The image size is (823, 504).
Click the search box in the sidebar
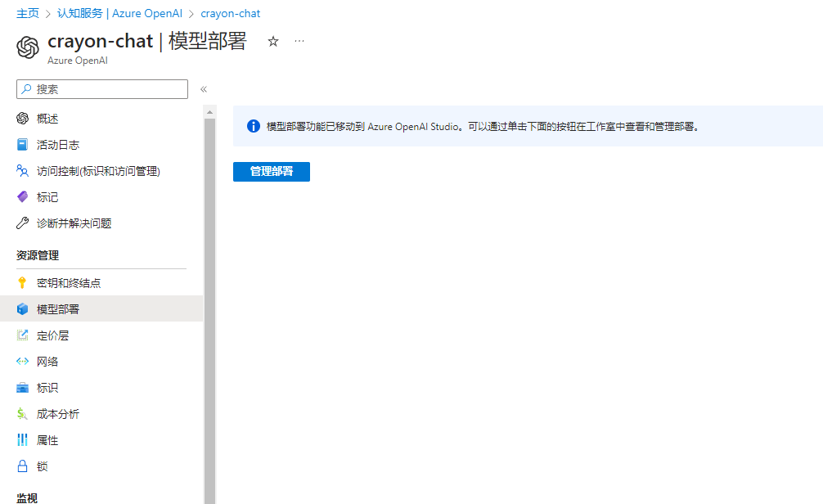point(101,89)
